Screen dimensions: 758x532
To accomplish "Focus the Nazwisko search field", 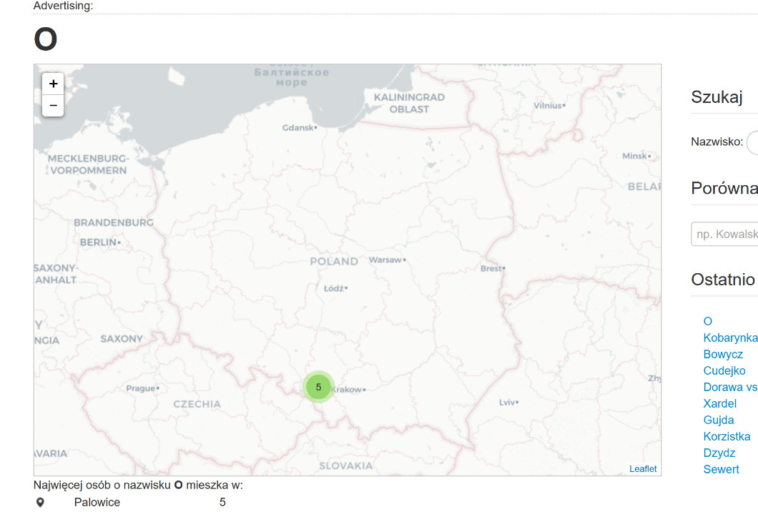I will point(752,142).
